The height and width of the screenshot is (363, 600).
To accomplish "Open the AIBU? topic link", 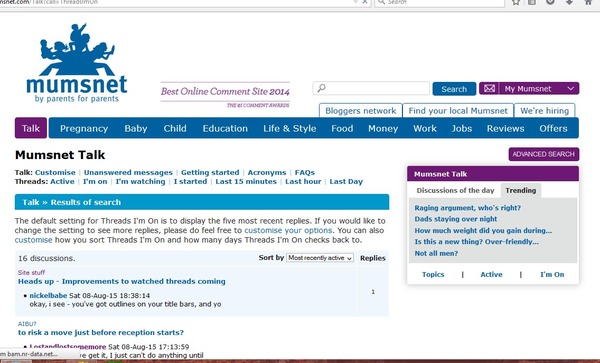I will 27,324.
